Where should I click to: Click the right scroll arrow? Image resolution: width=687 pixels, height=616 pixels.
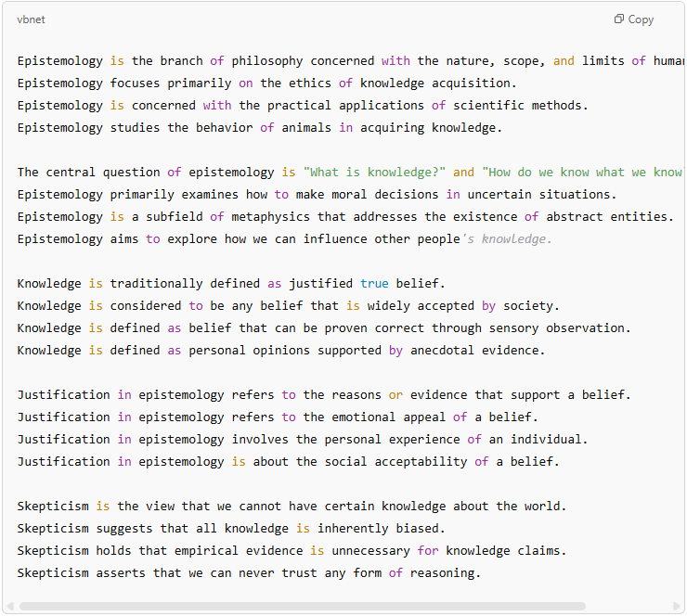tap(678, 607)
